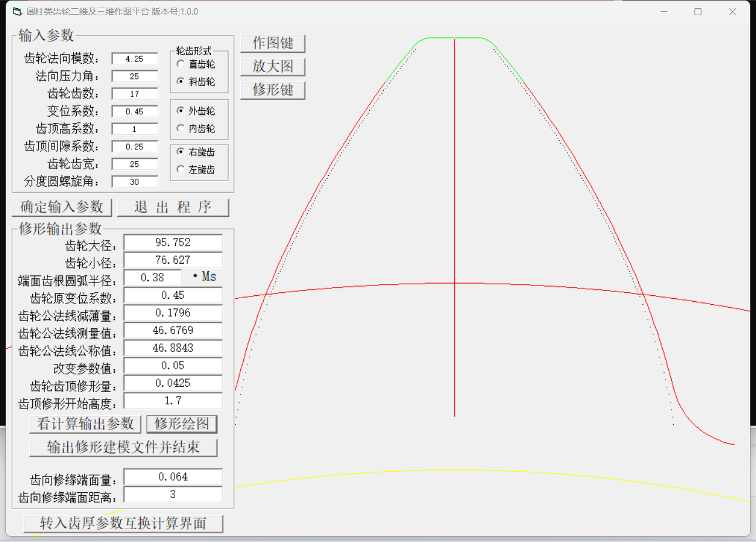
Task: Click the 轮齿形式 group label
Action: [194, 51]
